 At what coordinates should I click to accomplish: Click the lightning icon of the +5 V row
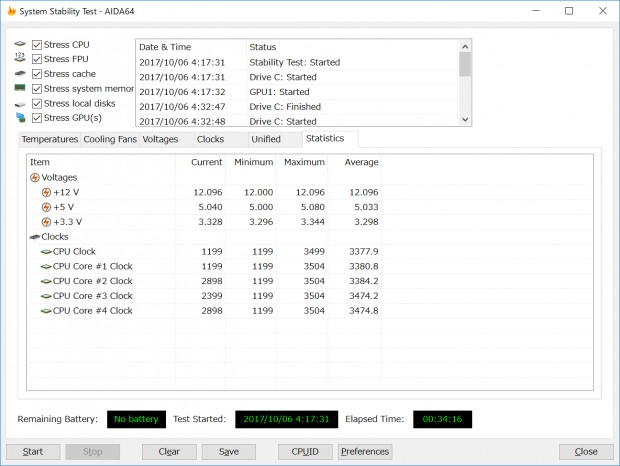[x=46, y=207]
